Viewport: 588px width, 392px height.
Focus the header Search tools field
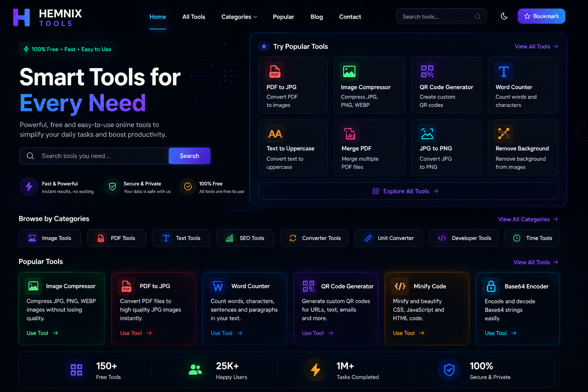(441, 16)
